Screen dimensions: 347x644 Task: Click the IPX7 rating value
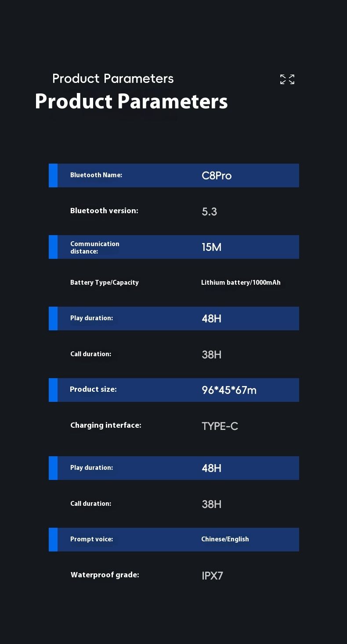coord(212,576)
